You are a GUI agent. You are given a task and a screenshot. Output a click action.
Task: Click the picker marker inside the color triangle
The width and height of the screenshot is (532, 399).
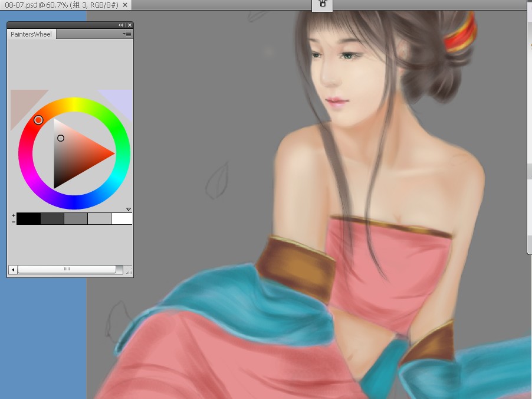[x=60, y=138]
